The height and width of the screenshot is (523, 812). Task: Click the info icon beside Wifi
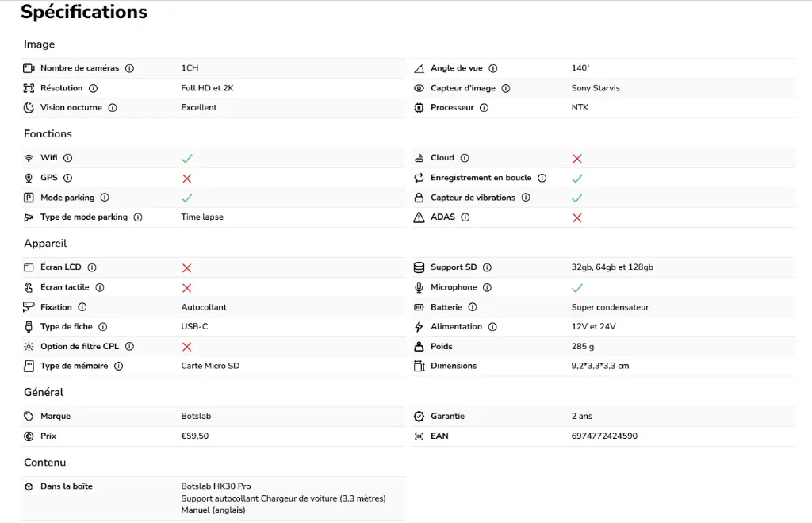[x=68, y=158]
